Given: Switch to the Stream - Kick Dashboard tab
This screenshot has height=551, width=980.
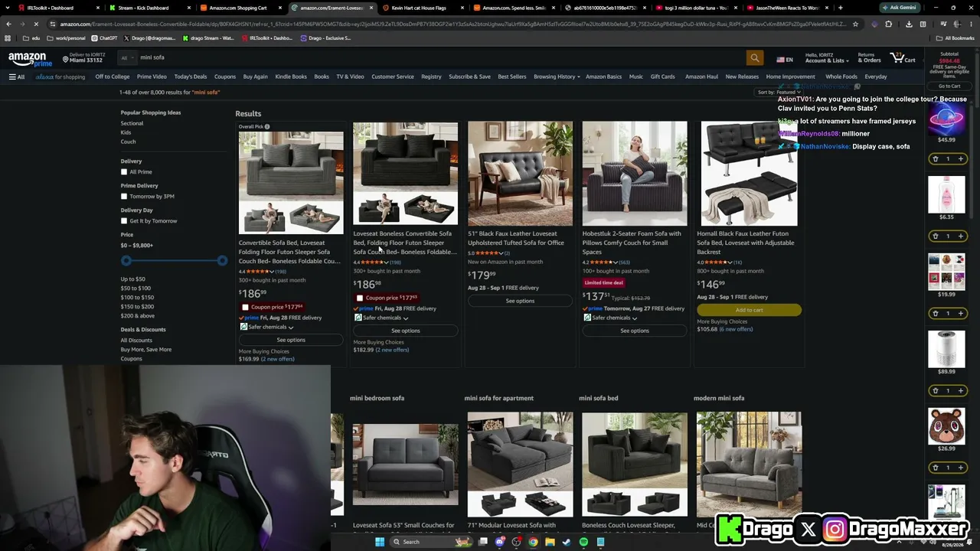Looking at the screenshot, I should click(147, 8).
